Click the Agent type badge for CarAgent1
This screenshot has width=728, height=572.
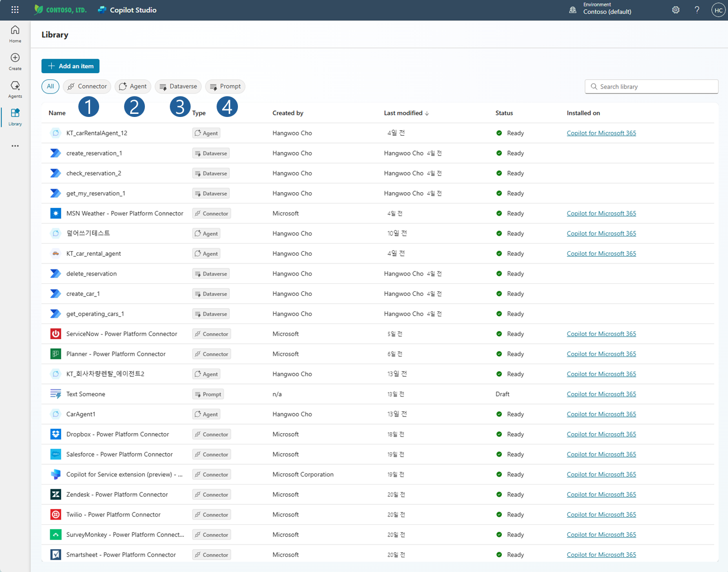[x=206, y=414]
